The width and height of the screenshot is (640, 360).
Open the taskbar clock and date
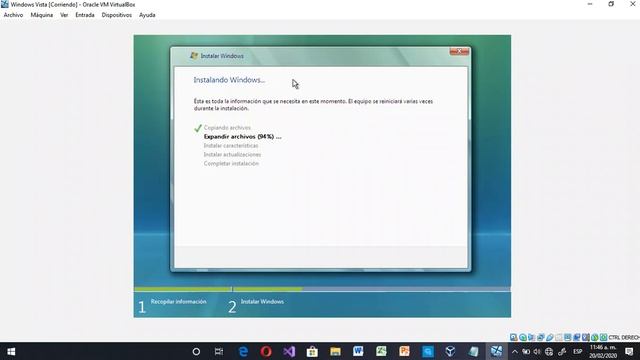(x=603, y=351)
